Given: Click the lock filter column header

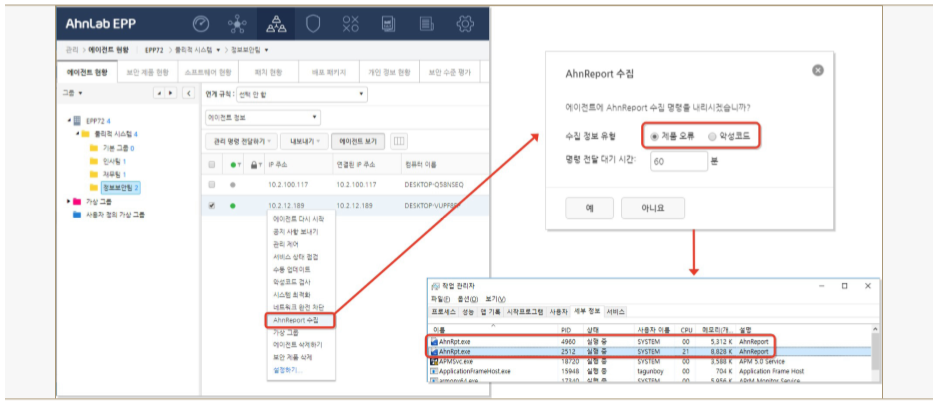Looking at the screenshot, I should [254, 165].
